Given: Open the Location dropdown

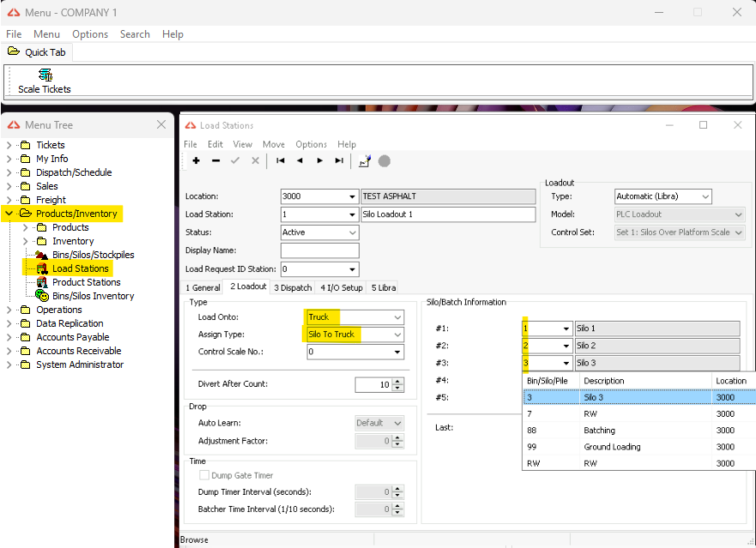Looking at the screenshot, I should [x=353, y=196].
